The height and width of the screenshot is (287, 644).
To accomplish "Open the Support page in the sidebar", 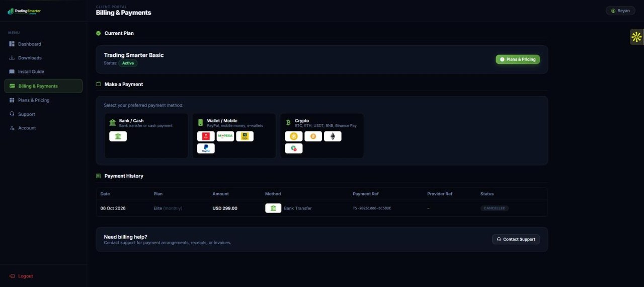I will coord(43,114).
